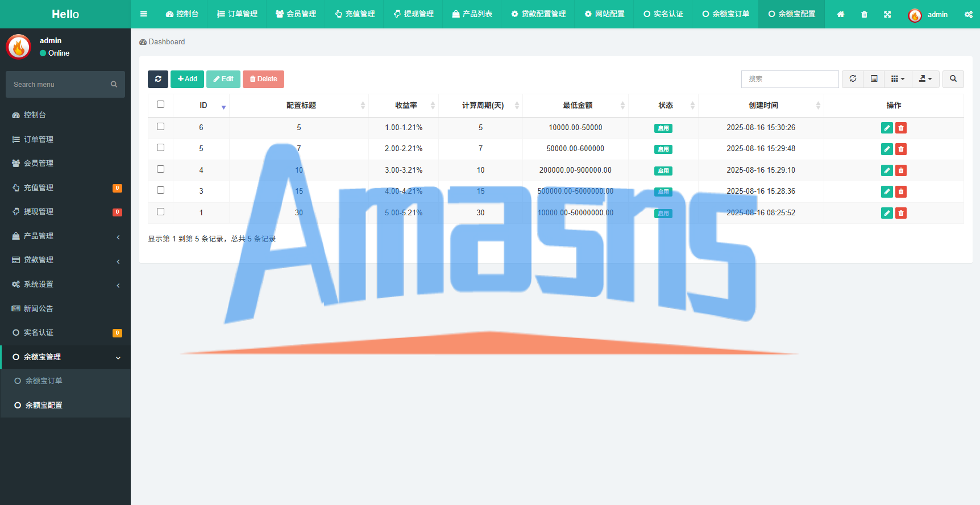Expand the 产品管理 sidebar submenu

point(65,236)
